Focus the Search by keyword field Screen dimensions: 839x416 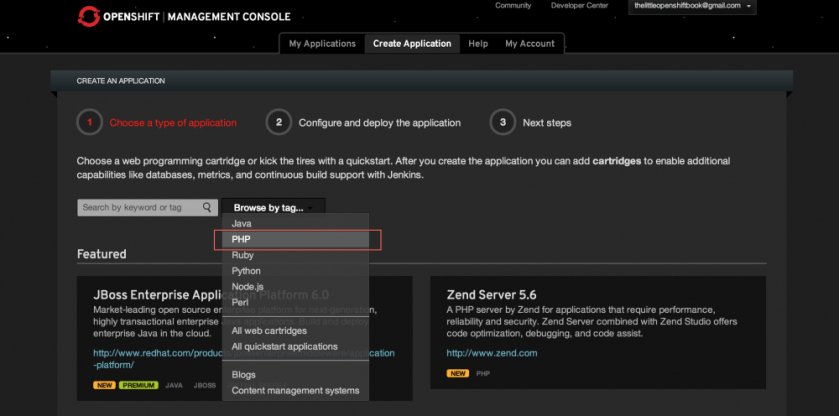coord(138,208)
